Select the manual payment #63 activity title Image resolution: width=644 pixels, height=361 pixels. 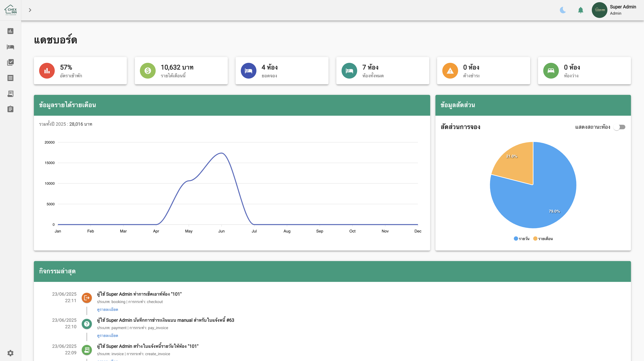(x=165, y=320)
